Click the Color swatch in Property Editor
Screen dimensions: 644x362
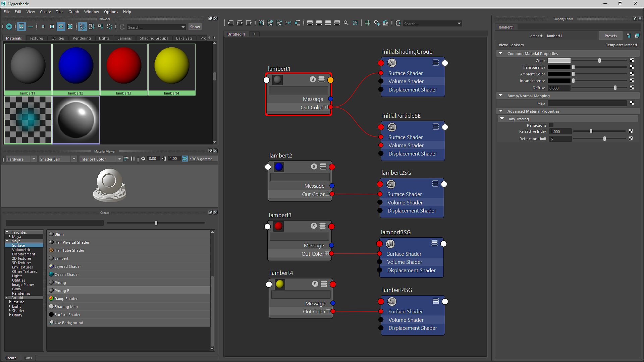click(559, 61)
